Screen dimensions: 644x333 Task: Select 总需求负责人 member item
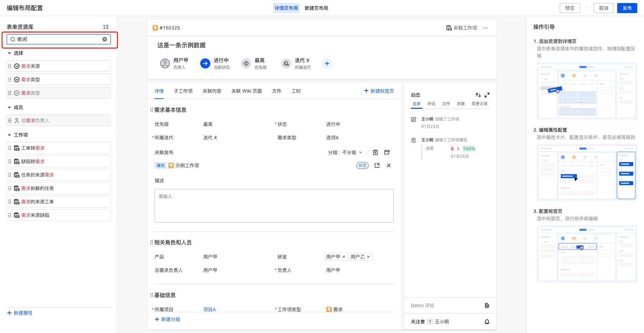pyautogui.click(x=59, y=121)
